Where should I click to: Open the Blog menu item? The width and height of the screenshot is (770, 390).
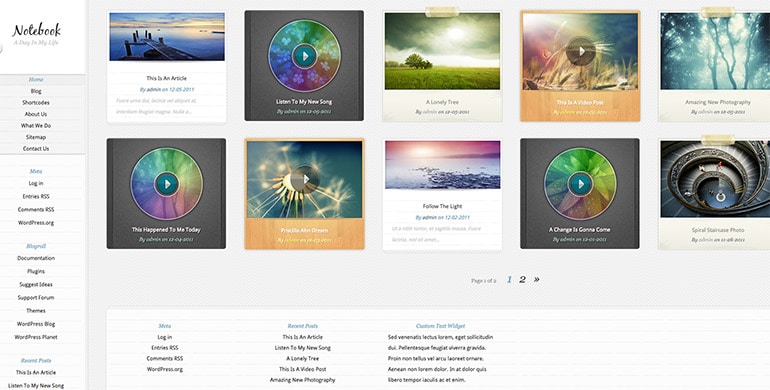(36, 91)
